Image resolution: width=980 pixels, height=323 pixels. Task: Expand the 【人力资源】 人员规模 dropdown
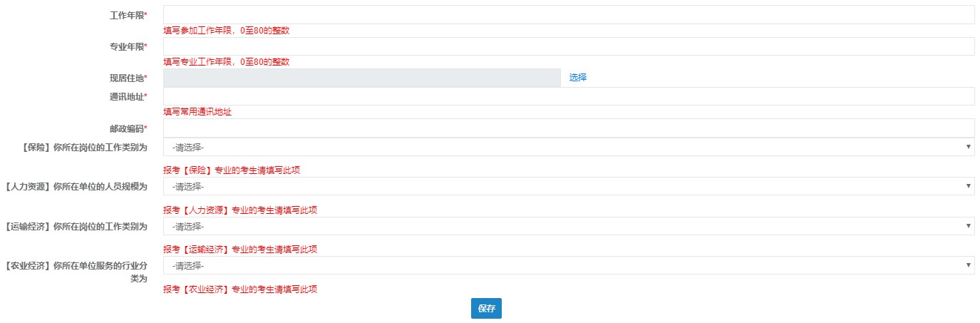click(x=568, y=186)
